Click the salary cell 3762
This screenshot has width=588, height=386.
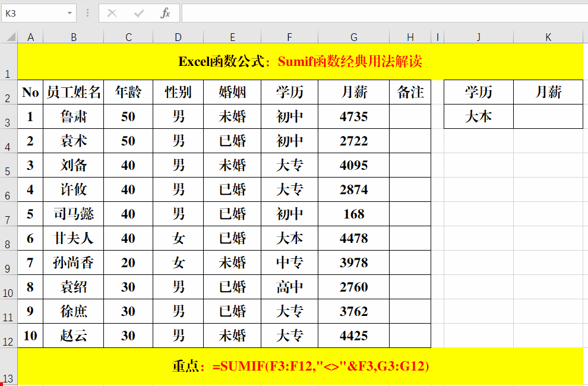(353, 311)
